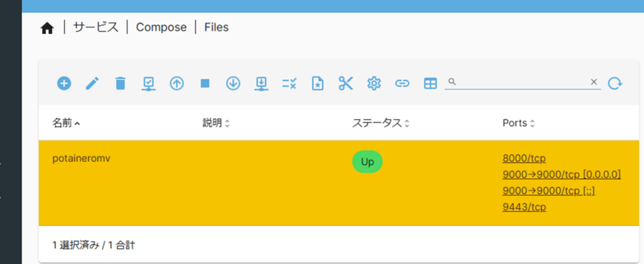Open the 9443/tcp port link
The image size is (644, 264).
click(524, 207)
